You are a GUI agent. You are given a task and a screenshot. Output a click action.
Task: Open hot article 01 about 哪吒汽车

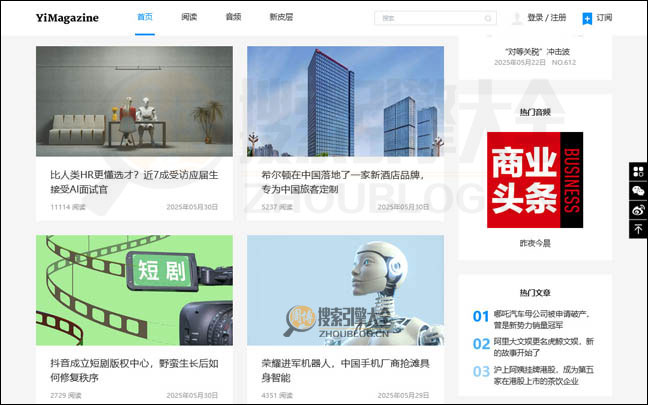tap(541, 319)
